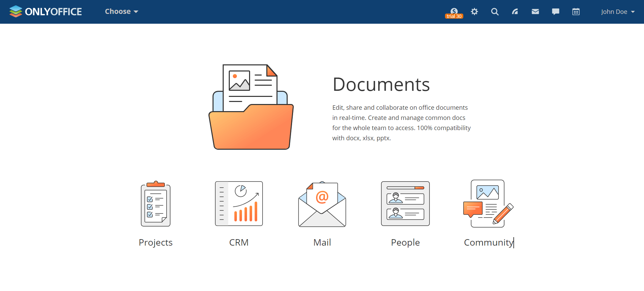Click the Search magnifier icon
The width and height of the screenshot is (644, 291).
pyautogui.click(x=495, y=12)
